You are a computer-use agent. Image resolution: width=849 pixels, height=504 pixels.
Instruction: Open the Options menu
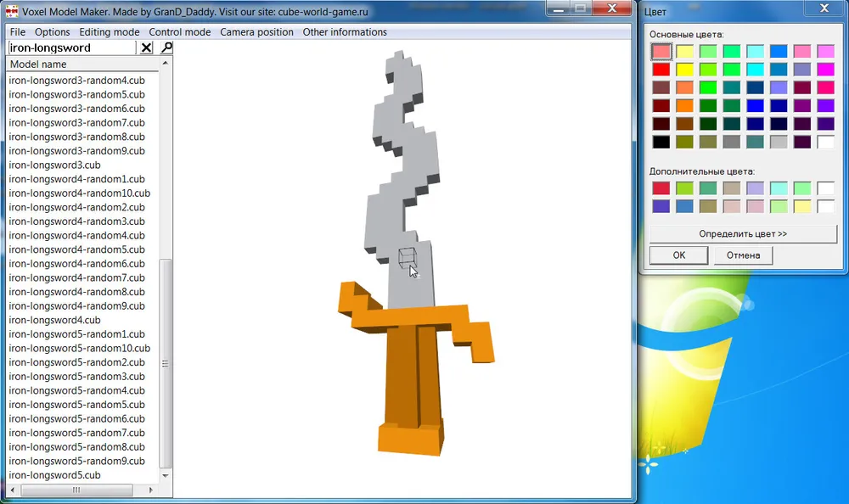(53, 32)
